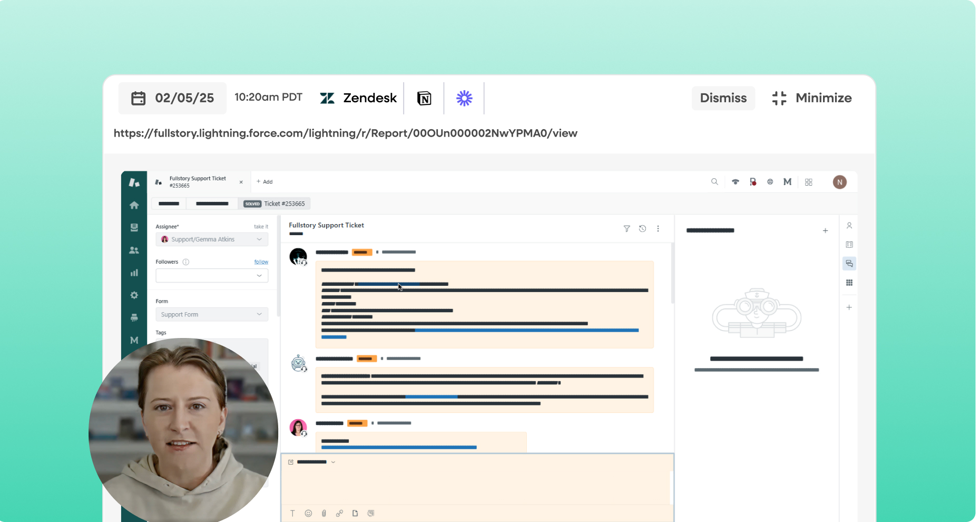Screen dimensions: 980x522
Task: Click the text formatting T icon
Action: pos(292,514)
